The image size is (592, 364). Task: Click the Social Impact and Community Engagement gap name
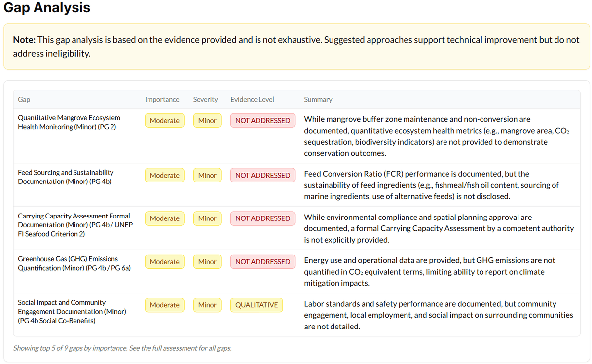(72, 311)
